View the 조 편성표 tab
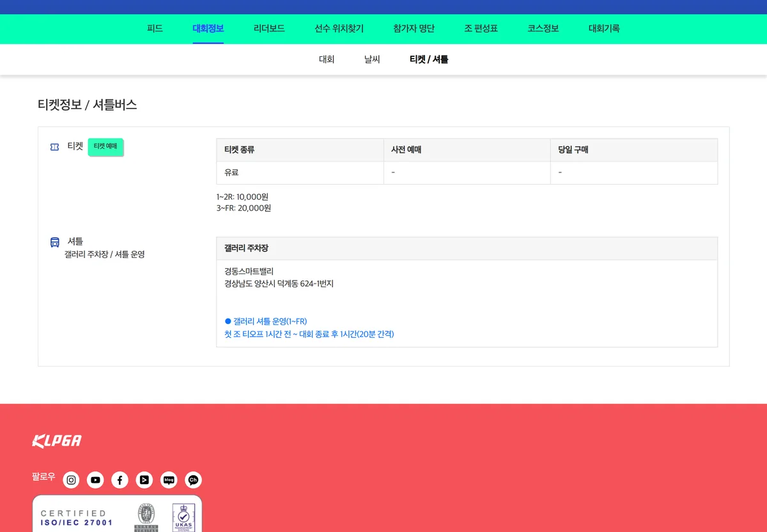The height and width of the screenshot is (532, 767). pyautogui.click(x=481, y=29)
